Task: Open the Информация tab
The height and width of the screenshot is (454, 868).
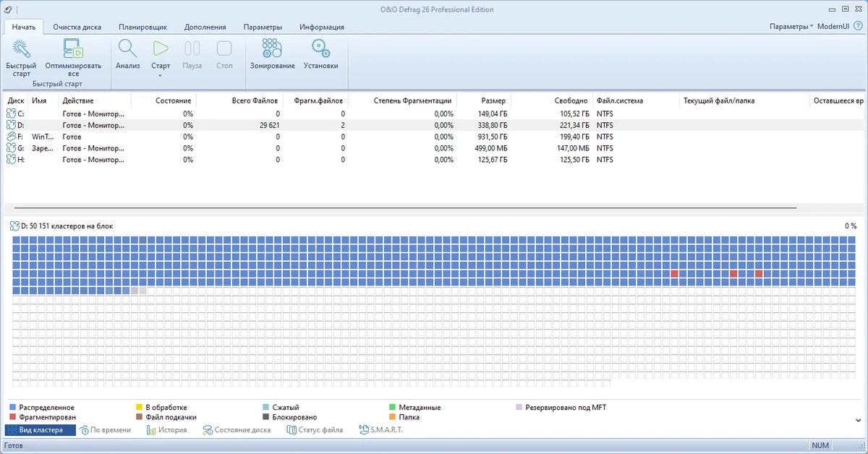Action: [x=322, y=27]
